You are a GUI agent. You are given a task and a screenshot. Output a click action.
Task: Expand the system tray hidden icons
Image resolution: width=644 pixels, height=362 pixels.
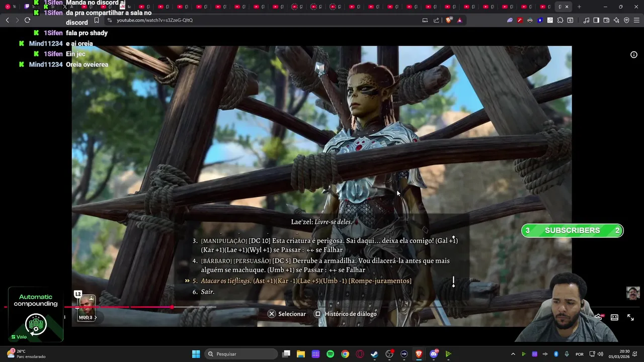[513, 354]
